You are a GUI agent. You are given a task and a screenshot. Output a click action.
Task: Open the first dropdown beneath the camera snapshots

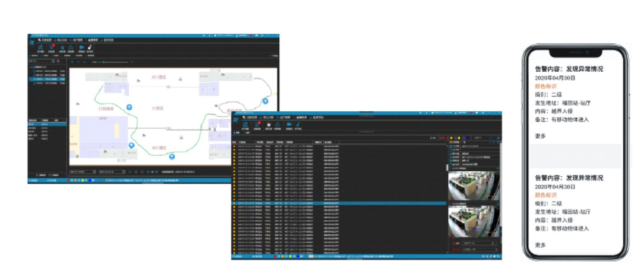click(x=480, y=243)
